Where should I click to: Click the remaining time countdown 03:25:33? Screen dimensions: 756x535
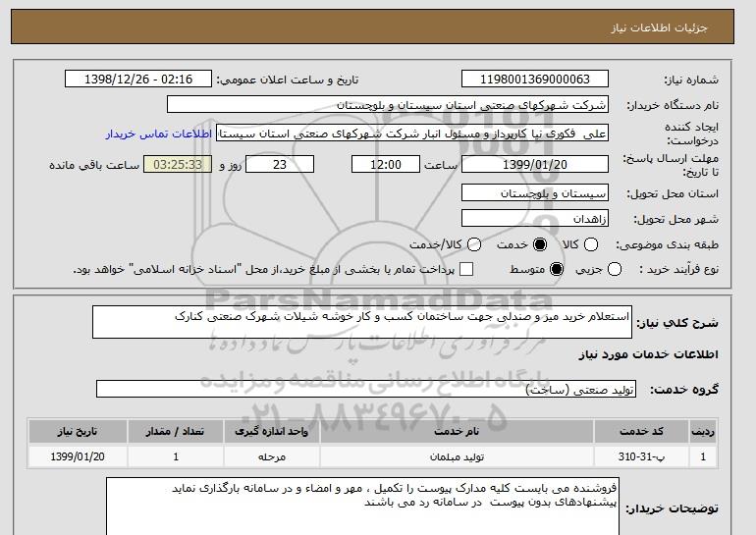click(x=178, y=164)
